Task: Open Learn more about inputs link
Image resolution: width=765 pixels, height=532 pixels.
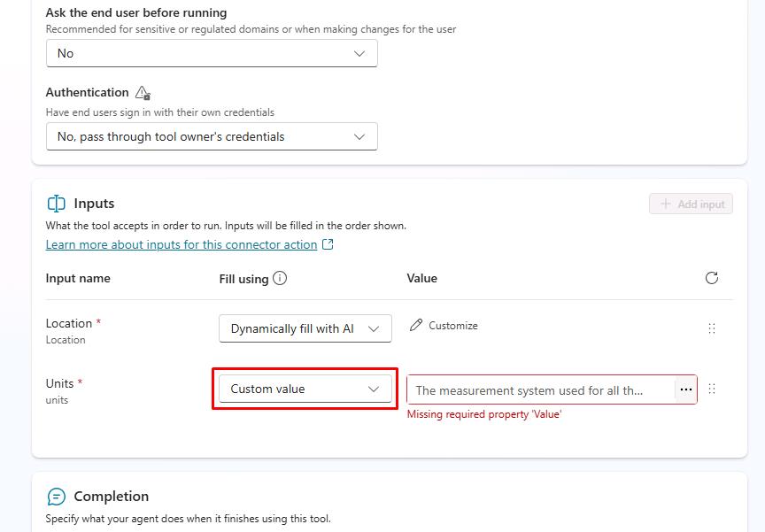Action: point(182,244)
